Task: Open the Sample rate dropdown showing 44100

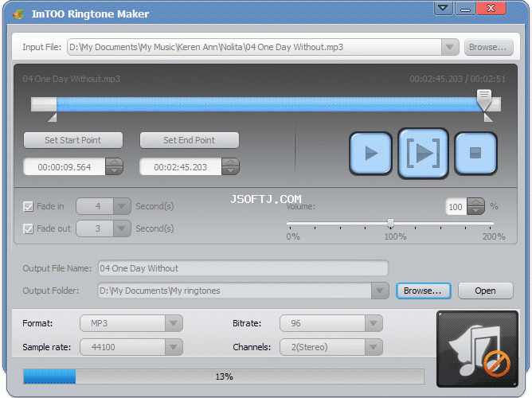Action: coord(174,347)
